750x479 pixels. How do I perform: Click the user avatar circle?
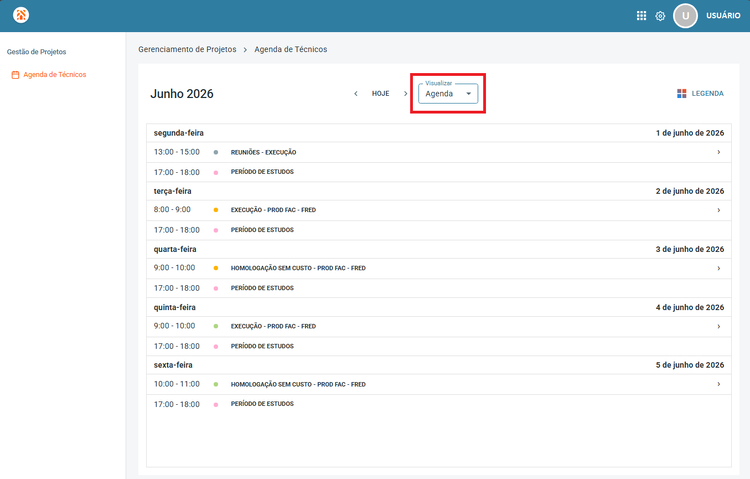click(685, 16)
